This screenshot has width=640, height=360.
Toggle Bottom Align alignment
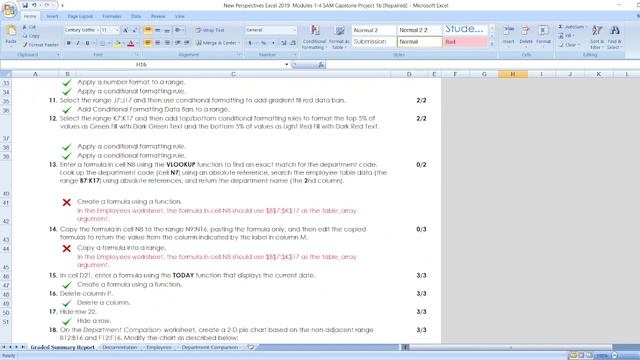[167, 30]
